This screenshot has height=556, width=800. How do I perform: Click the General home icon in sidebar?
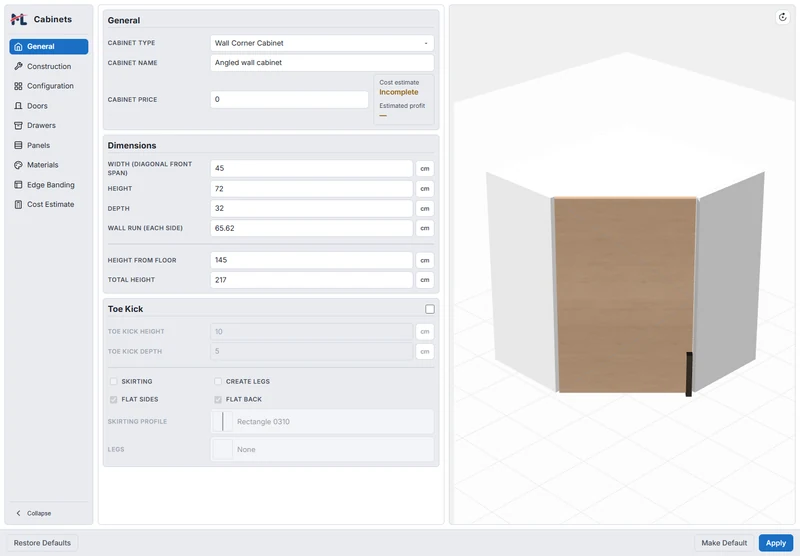tap(18, 46)
